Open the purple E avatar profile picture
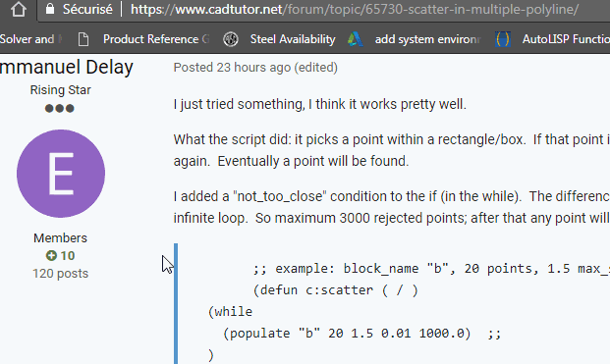Viewport: 610px width, 364px height. (61, 174)
